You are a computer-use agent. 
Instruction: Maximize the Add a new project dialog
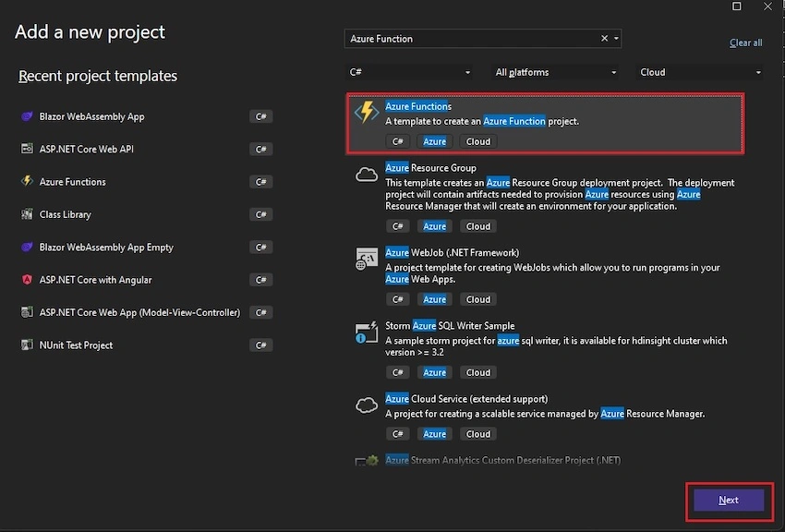(736, 6)
